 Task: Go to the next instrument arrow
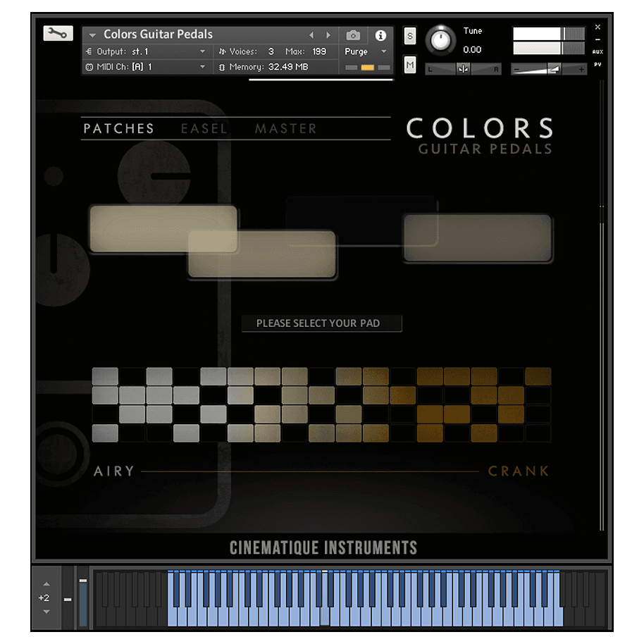pyautogui.click(x=328, y=35)
